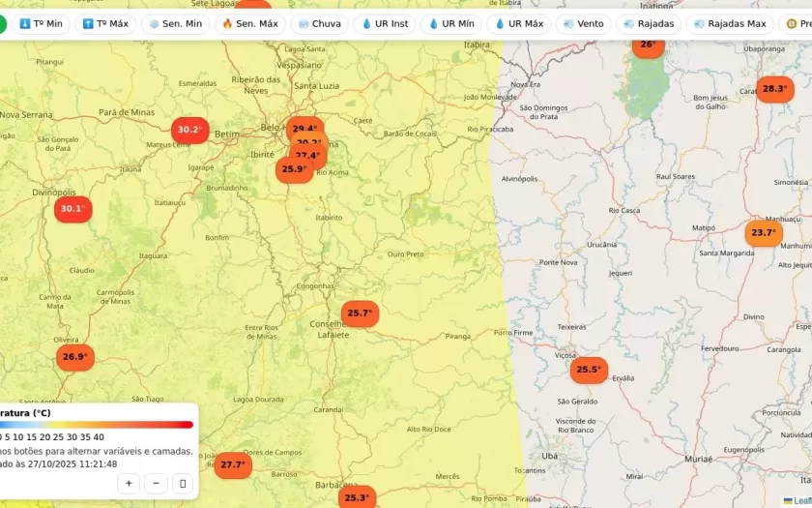Click the Leaflet attribution link
Image resolution: width=812 pixels, height=508 pixels.
point(802,501)
